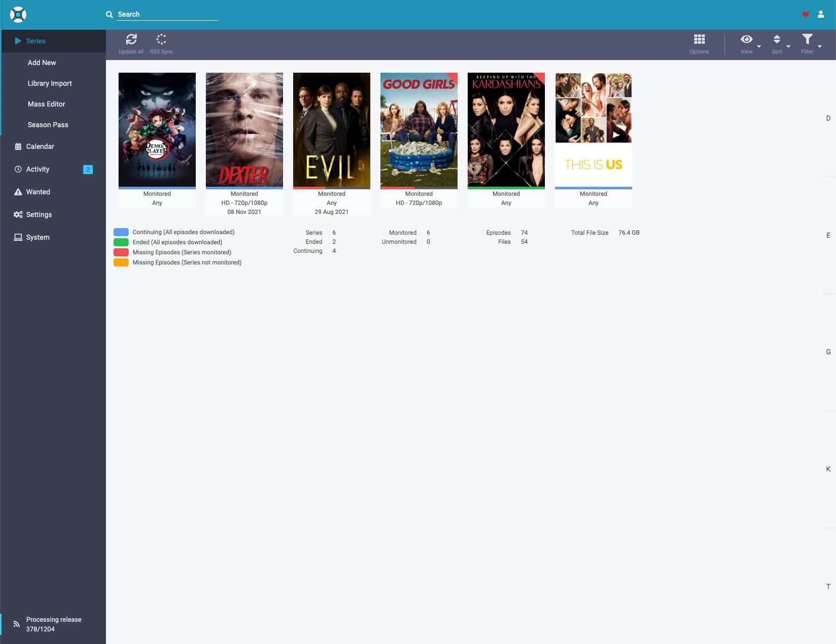Jump to letter D in index
Screen dimensions: 836x644
828,118
